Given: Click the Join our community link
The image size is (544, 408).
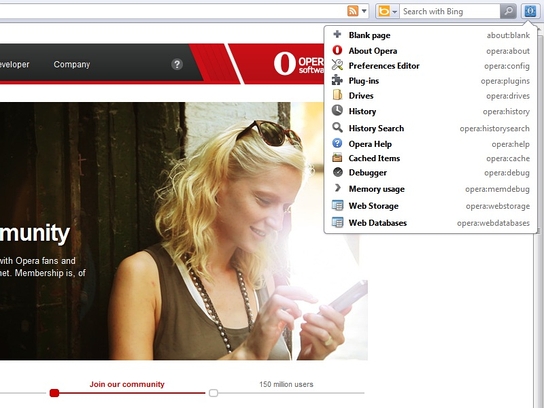Looking at the screenshot, I should (x=127, y=384).
